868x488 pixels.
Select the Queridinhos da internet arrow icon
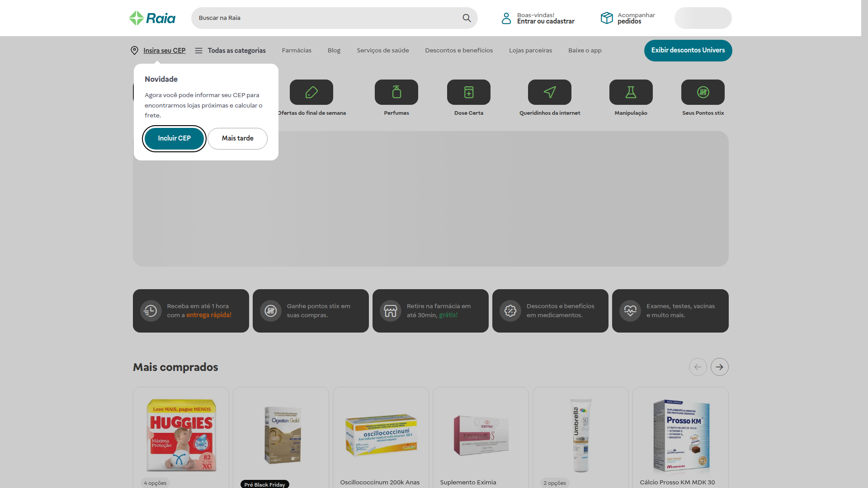549,92
